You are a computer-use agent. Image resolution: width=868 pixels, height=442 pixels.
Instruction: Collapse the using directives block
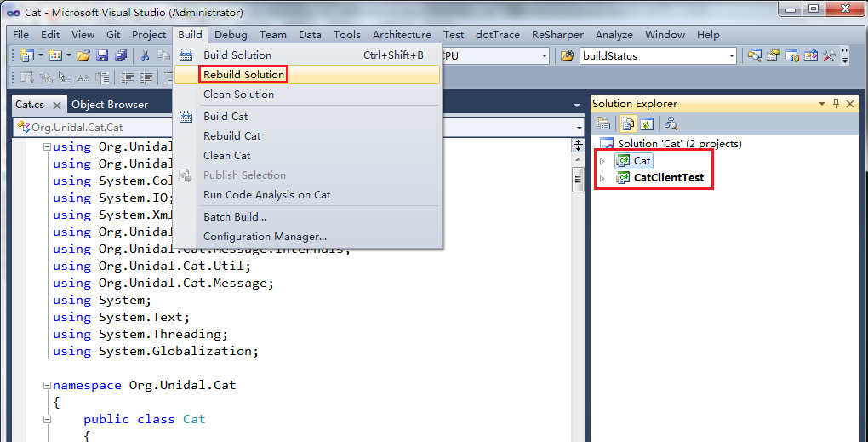47,146
